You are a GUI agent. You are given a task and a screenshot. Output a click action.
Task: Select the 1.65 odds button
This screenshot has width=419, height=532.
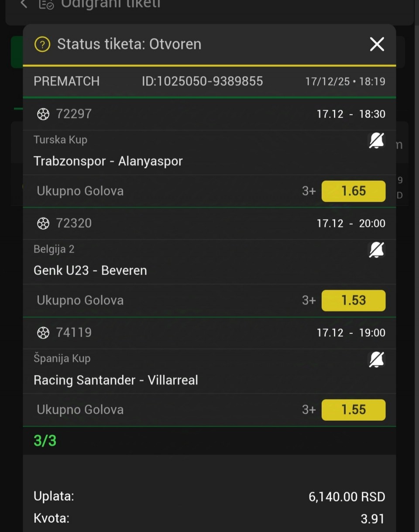[x=354, y=191]
